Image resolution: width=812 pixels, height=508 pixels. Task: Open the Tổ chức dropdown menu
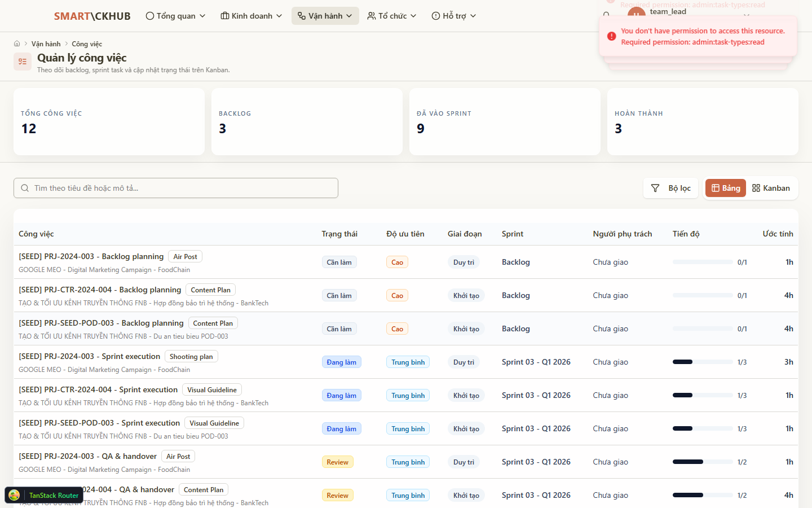(x=391, y=16)
